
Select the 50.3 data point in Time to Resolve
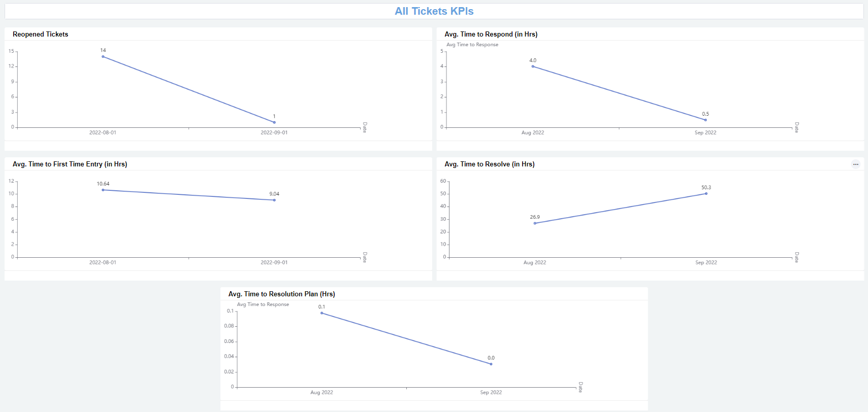pyautogui.click(x=706, y=193)
